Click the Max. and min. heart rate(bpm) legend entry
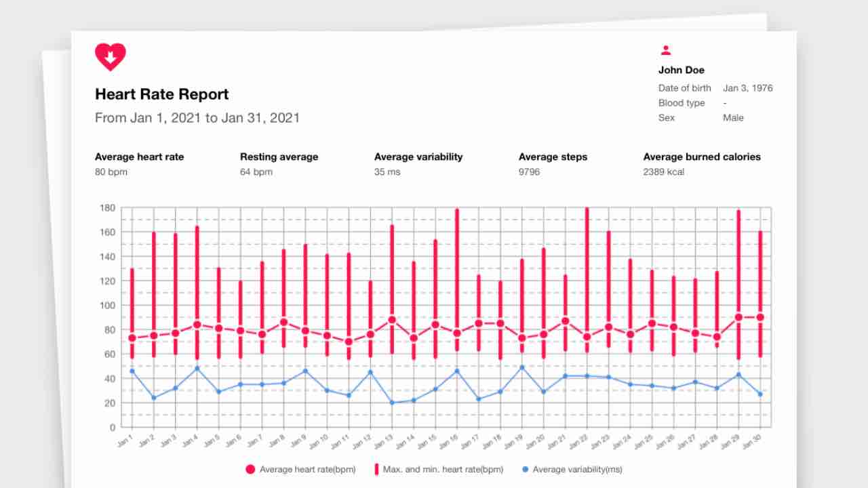The height and width of the screenshot is (488, 868). coord(439,469)
